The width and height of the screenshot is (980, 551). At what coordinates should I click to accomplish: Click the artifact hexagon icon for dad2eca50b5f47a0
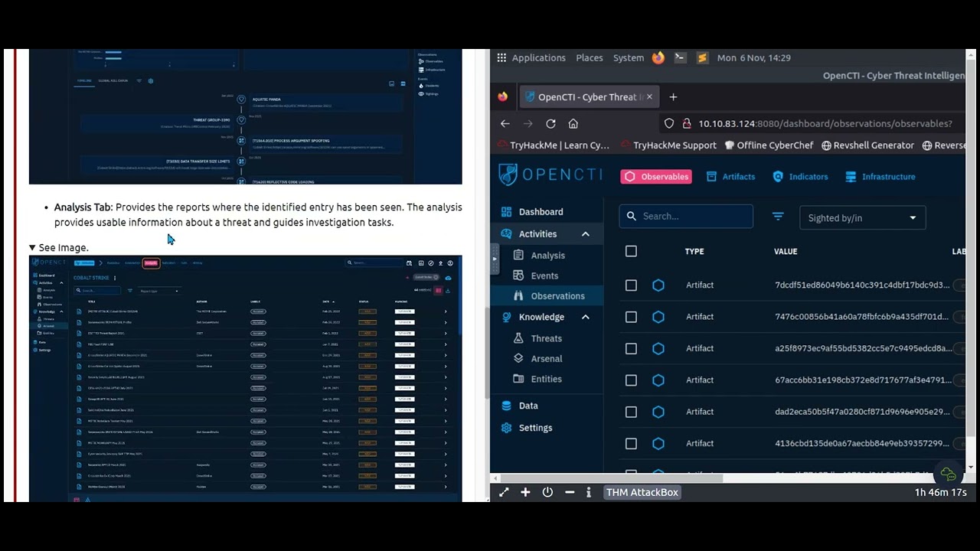tap(658, 412)
